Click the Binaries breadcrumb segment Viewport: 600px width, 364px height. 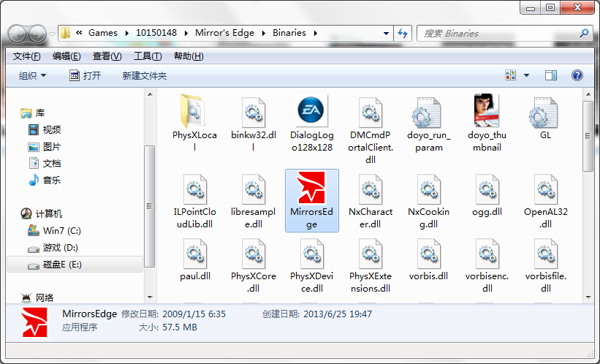[x=289, y=33]
